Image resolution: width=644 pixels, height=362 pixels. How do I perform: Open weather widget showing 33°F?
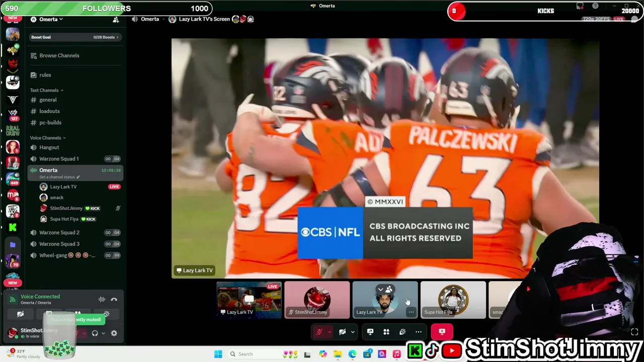click(x=23, y=354)
